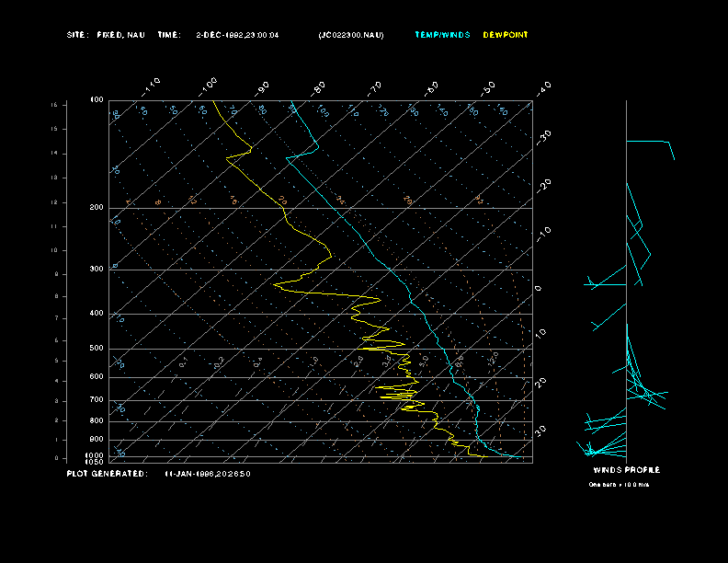Click the 2-DEC-1992 sounding timestamp
This screenshot has height=563, width=728.
point(237,35)
